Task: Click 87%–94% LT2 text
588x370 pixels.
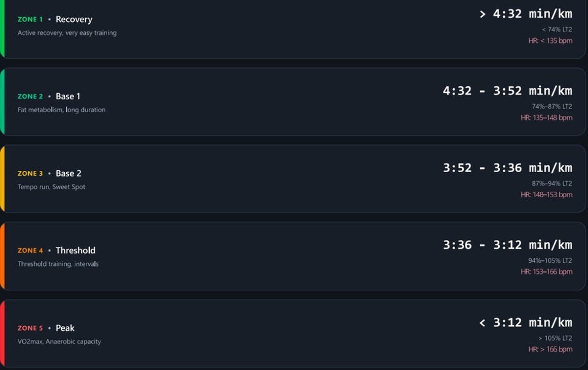Action: click(552, 183)
